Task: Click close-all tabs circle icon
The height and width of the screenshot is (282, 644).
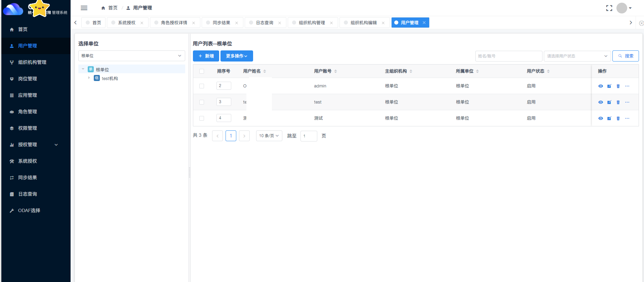Action: coord(641,23)
